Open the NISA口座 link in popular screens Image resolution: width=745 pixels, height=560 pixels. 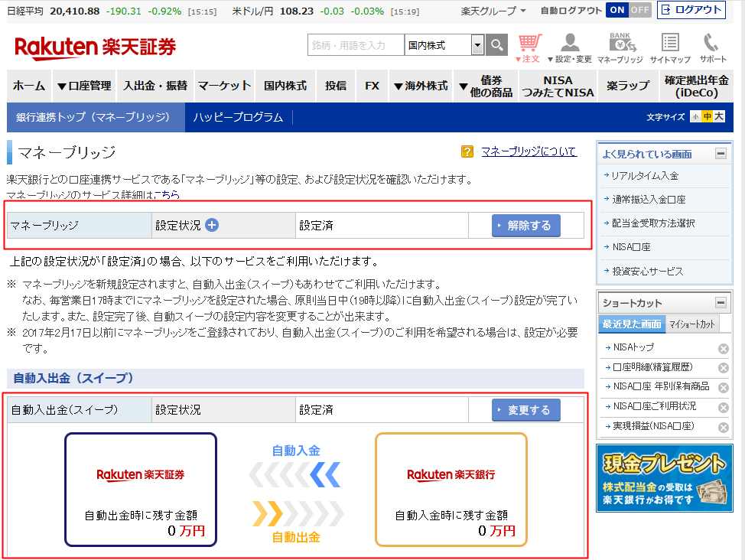(x=632, y=247)
